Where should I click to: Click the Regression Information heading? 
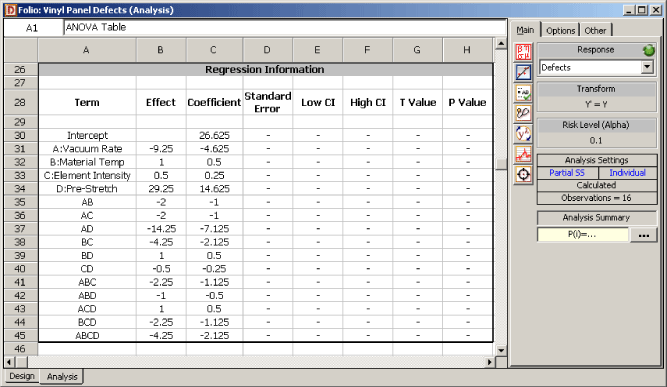265,69
